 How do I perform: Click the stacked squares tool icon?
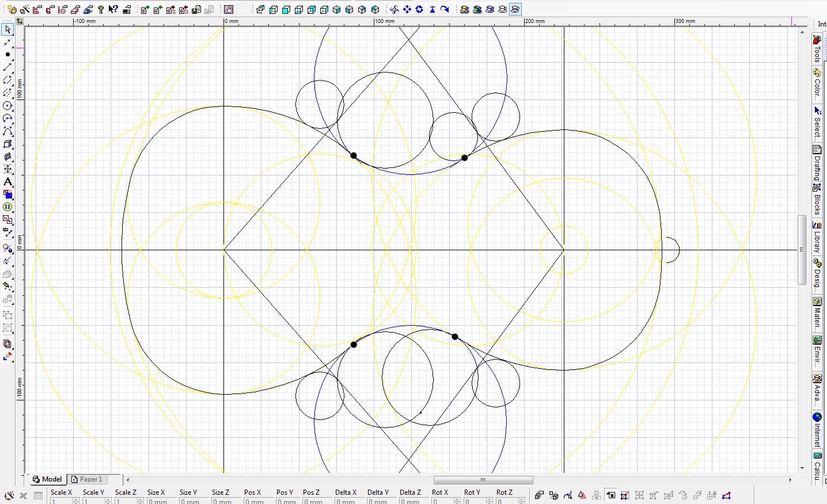[7, 344]
